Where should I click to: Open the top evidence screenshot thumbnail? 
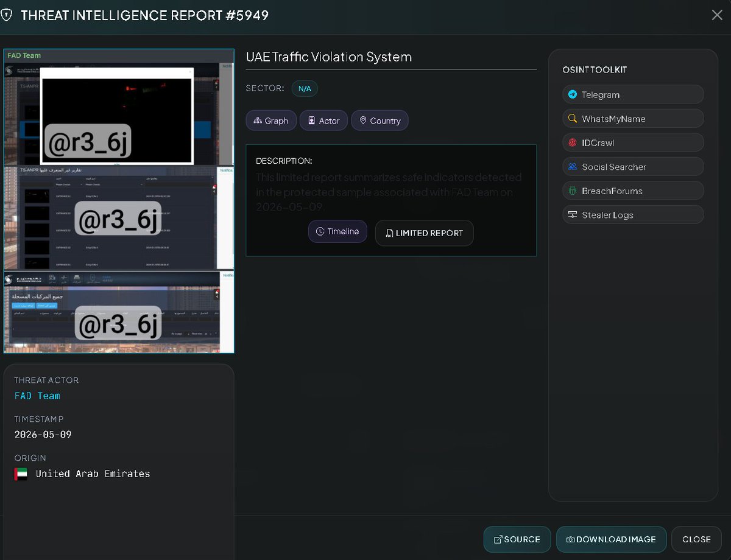[119, 114]
